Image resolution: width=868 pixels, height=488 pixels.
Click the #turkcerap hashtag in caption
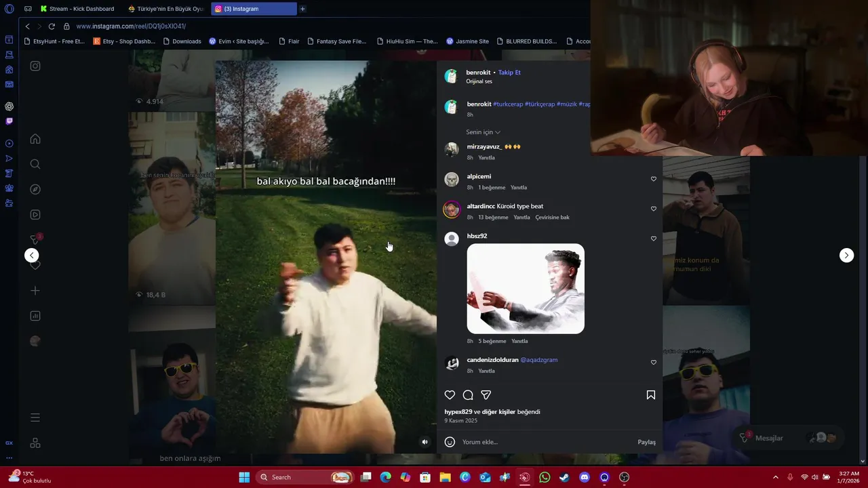point(508,104)
